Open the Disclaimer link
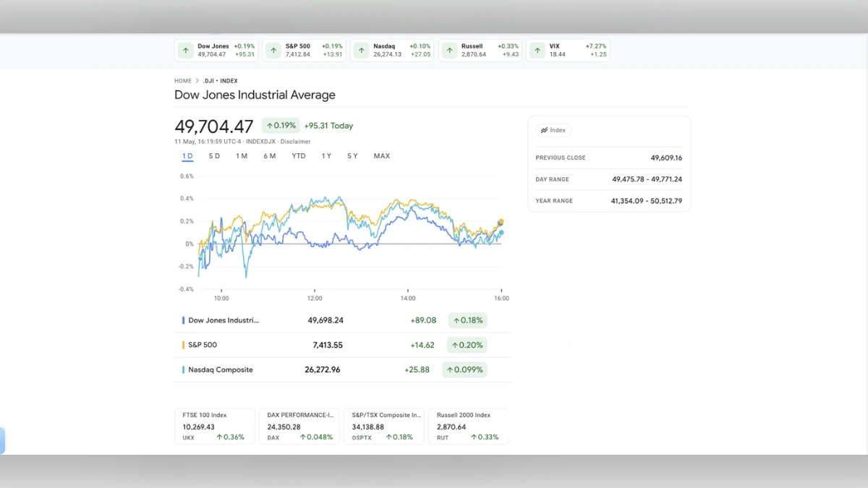Image resolution: width=868 pixels, height=488 pixels. pyautogui.click(x=295, y=142)
